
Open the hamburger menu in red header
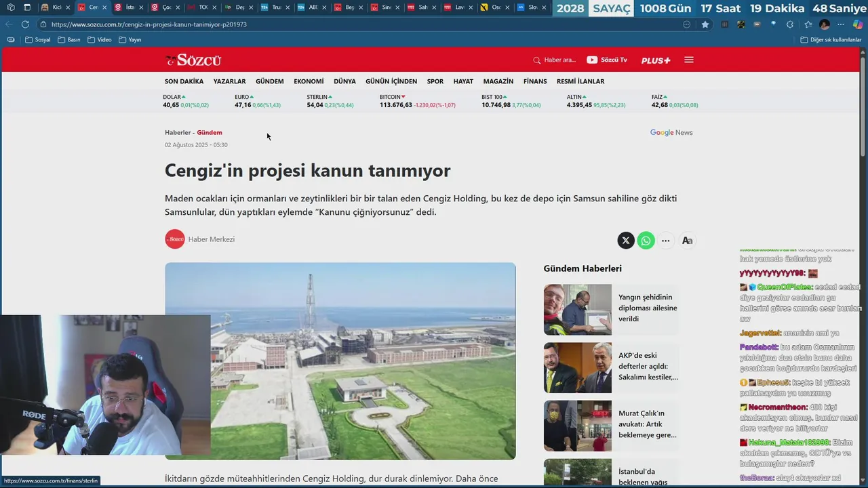click(689, 60)
